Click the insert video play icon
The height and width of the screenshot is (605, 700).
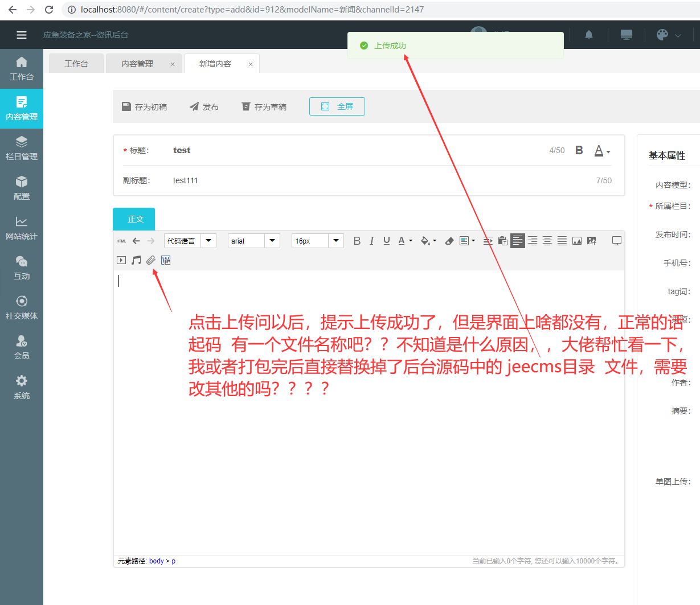point(121,260)
